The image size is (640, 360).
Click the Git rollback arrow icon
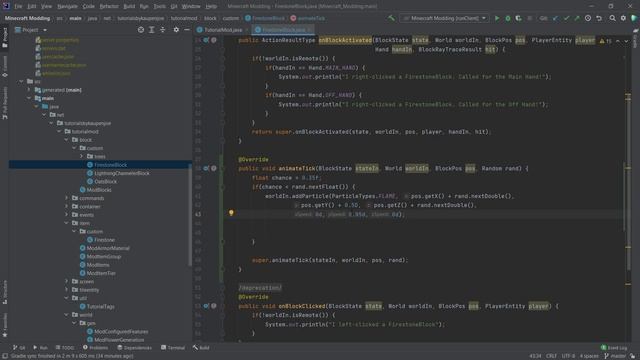599,18
